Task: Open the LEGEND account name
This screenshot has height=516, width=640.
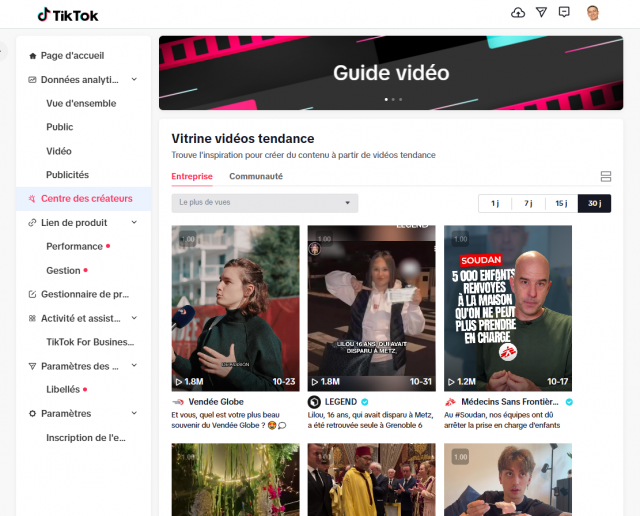Action: click(x=340, y=402)
